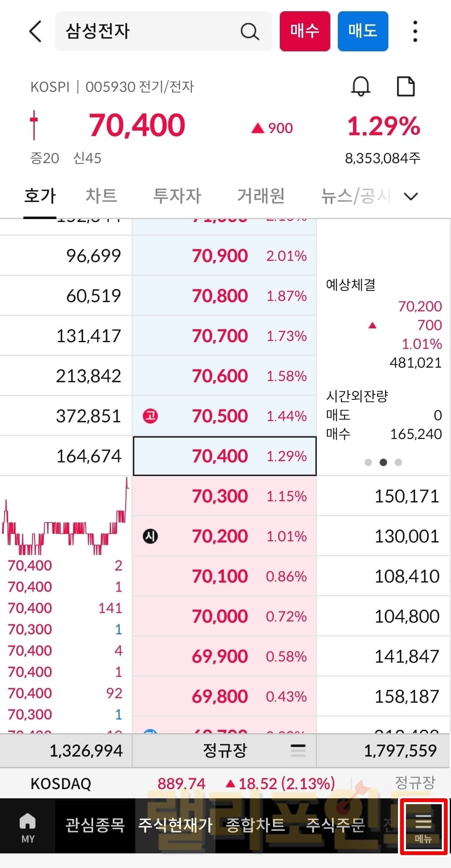Select the 70,400 current price row

pos(225,456)
